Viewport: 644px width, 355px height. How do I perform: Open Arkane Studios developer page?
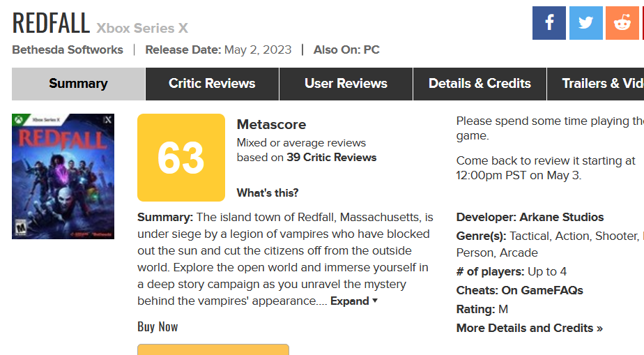tap(562, 217)
